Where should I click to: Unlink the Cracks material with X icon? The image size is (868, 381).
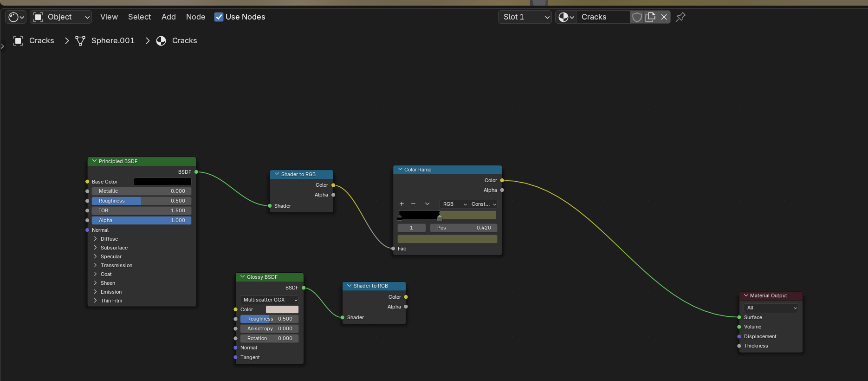664,17
